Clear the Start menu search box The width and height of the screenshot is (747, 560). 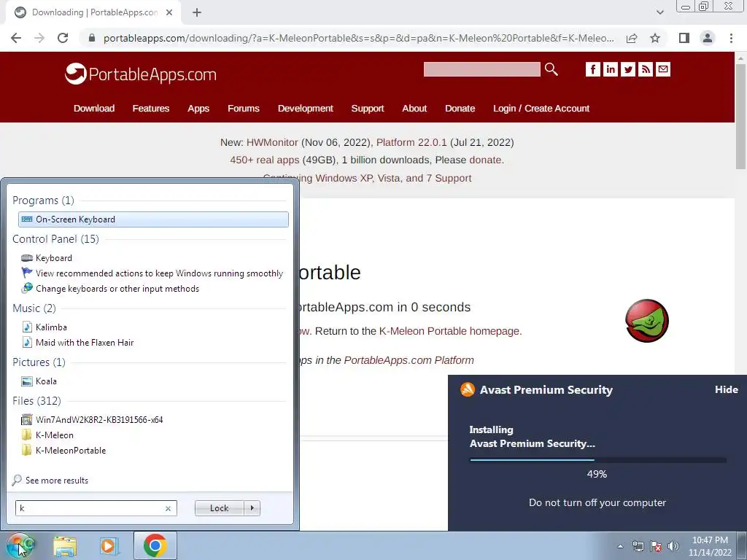(x=169, y=508)
